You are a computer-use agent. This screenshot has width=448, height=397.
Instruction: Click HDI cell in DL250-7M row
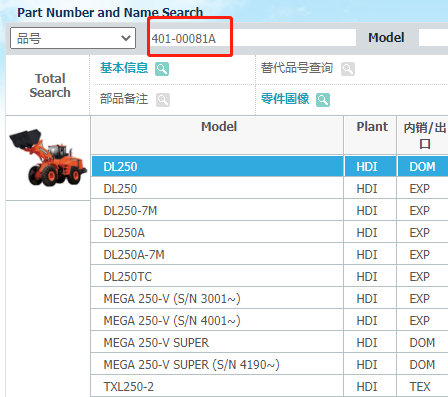tap(370, 210)
